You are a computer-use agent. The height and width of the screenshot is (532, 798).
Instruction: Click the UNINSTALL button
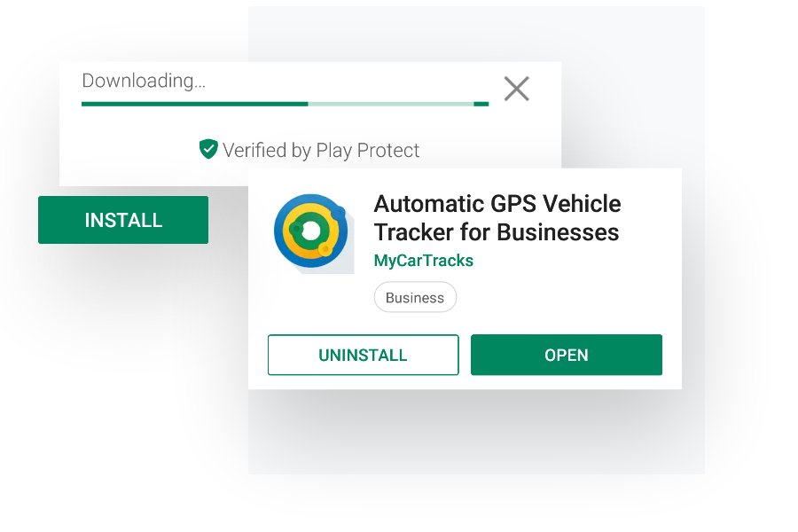click(363, 355)
